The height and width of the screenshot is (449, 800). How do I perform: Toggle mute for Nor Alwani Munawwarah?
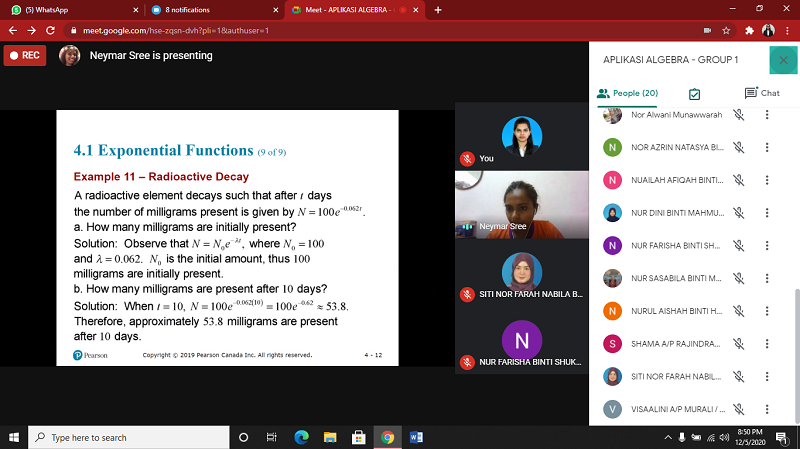click(738, 115)
